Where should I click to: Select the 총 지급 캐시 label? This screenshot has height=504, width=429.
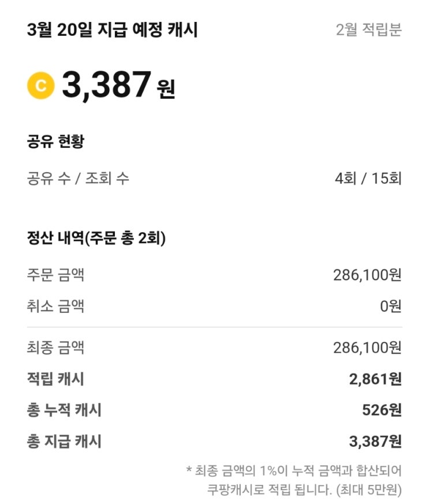click(64, 442)
